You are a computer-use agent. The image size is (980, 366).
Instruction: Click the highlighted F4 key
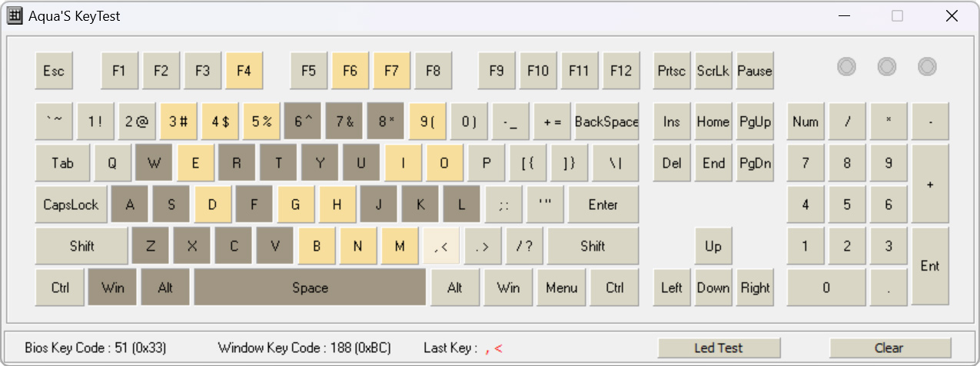[244, 72]
